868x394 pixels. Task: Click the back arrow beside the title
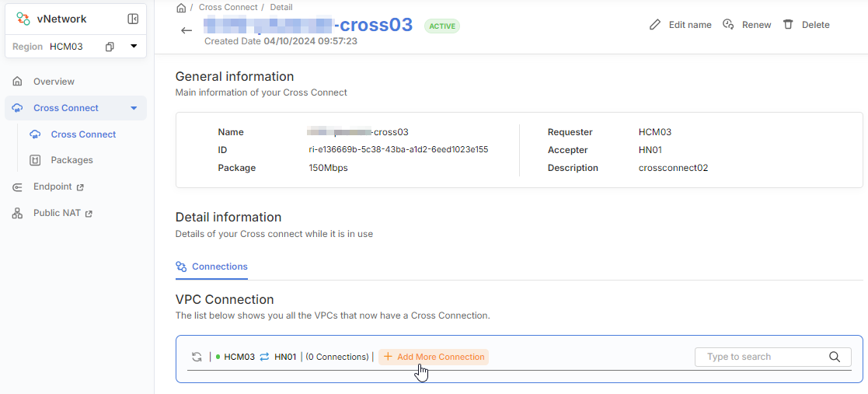[x=186, y=30]
